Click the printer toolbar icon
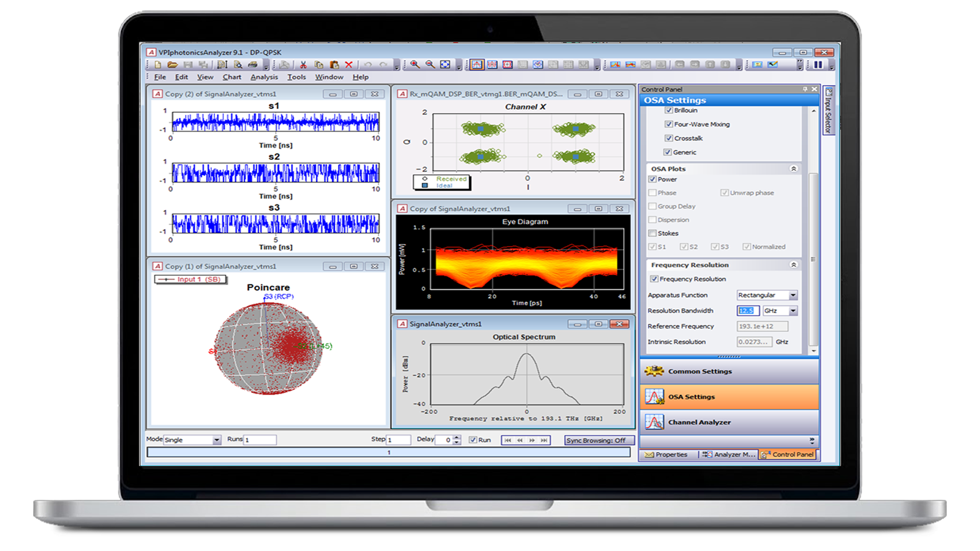 tap(252, 64)
